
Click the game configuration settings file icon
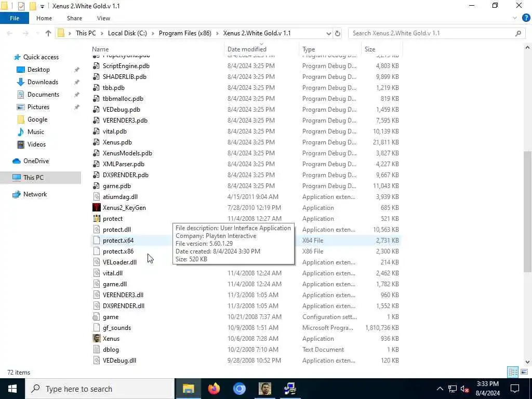(x=97, y=316)
